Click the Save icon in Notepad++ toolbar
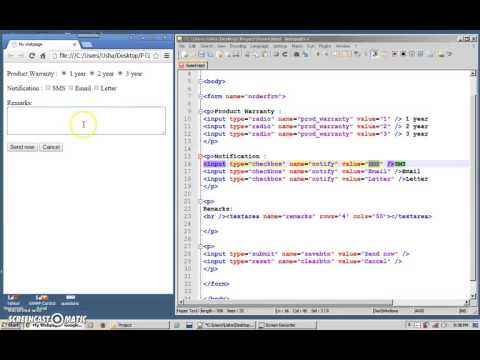480x360 pixels. (202, 54)
